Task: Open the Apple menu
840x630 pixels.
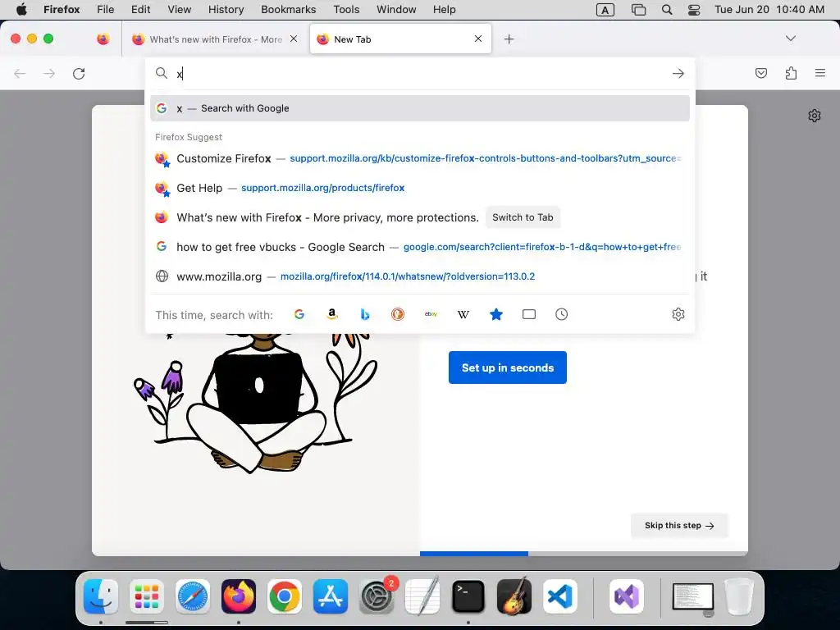Action: [21, 10]
